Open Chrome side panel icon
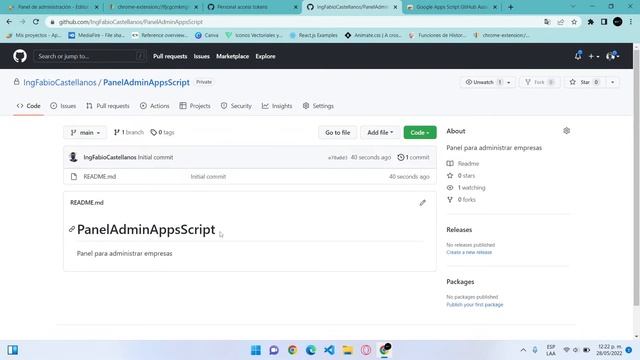640x360 pixels. tap(604, 22)
